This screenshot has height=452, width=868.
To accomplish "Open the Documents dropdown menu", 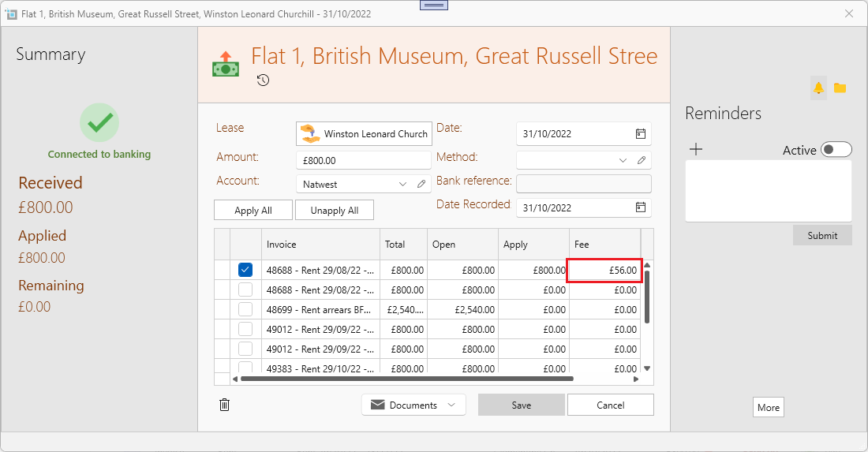I will pyautogui.click(x=413, y=405).
